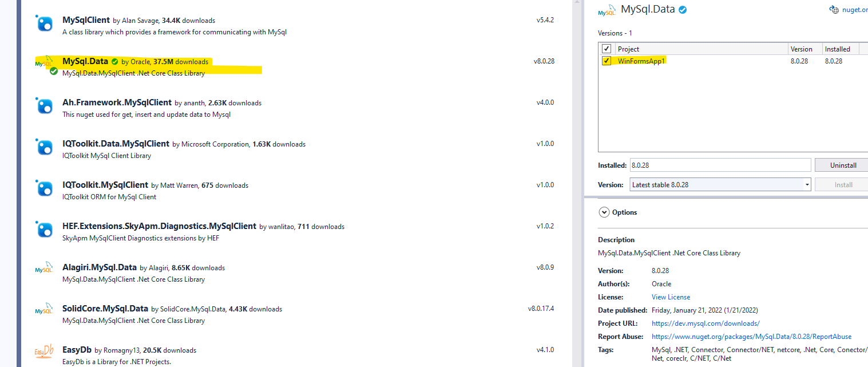Uncheck the WinFormsApp1 project checkbox
The width and height of the screenshot is (868, 367).
point(607,61)
